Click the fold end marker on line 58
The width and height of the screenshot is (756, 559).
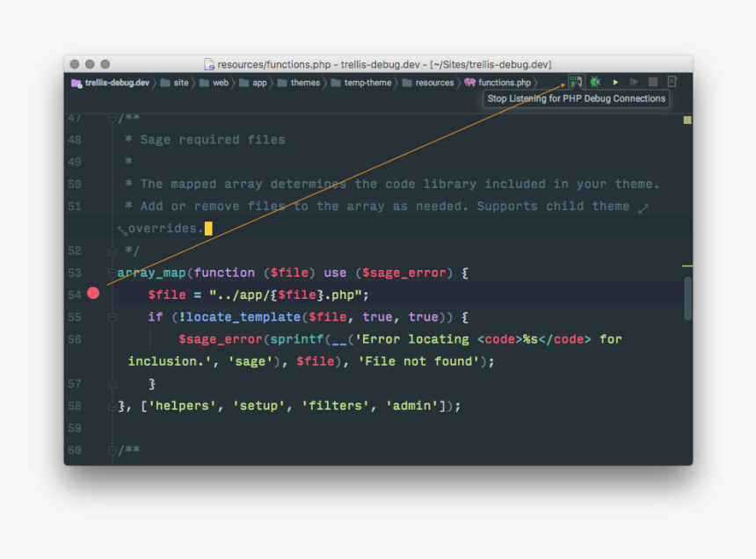(x=113, y=406)
